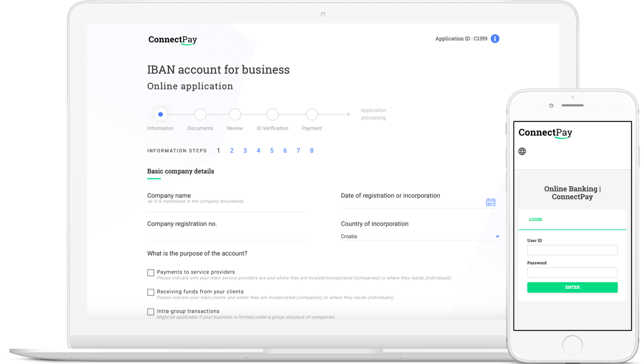
Task: Click the ConnectPay logo
Action: point(173,40)
